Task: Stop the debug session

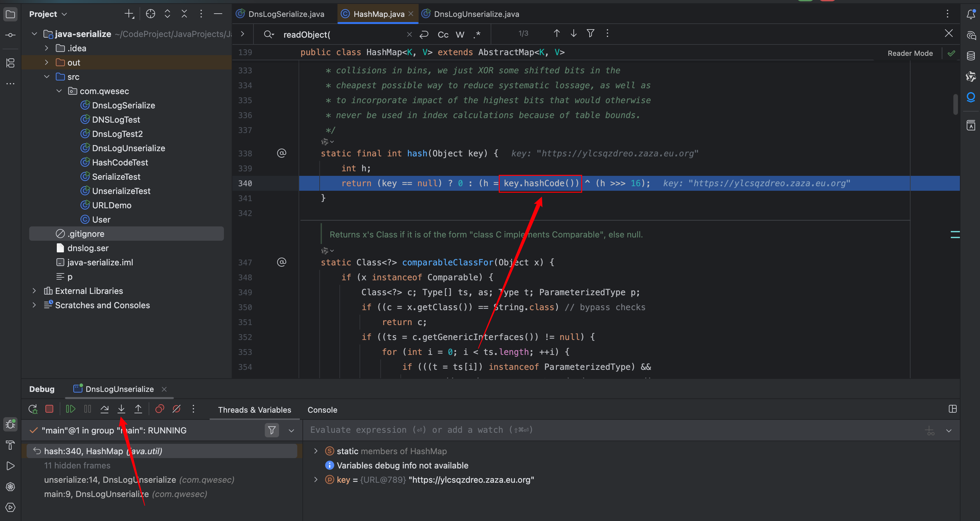Action: click(49, 409)
